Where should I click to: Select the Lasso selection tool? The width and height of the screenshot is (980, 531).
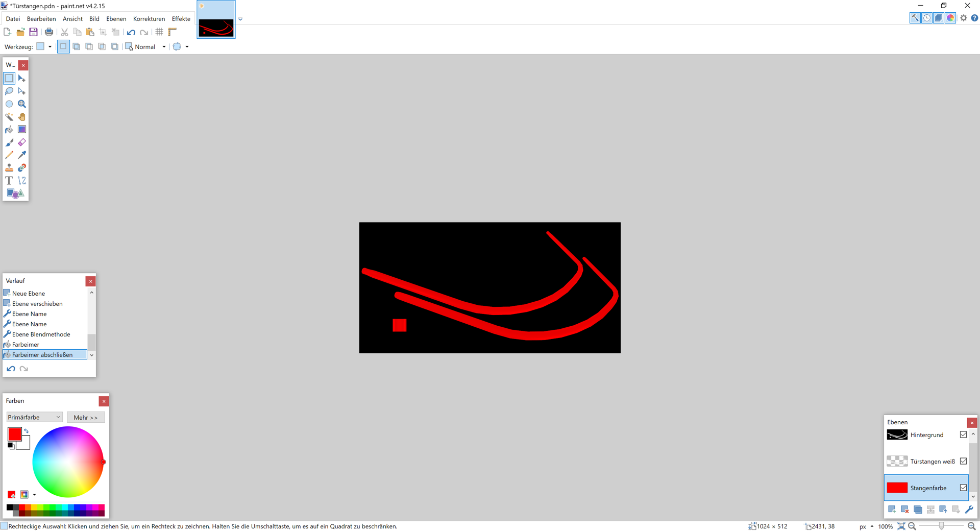coord(9,91)
